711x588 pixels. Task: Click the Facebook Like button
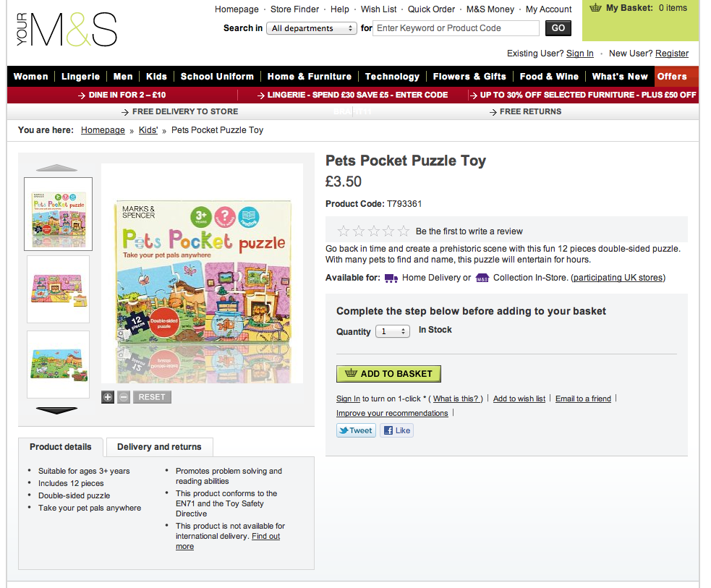click(x=397, y=430)
